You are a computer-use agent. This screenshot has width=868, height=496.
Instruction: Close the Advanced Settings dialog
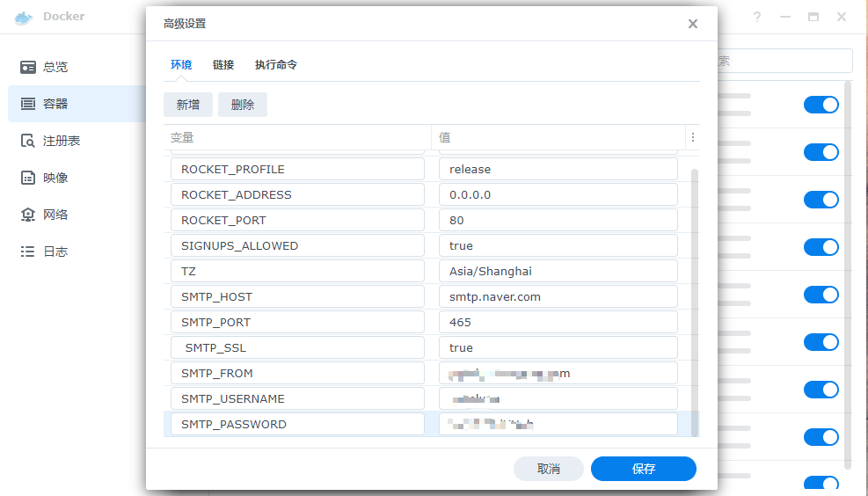[x=693, y=24]
